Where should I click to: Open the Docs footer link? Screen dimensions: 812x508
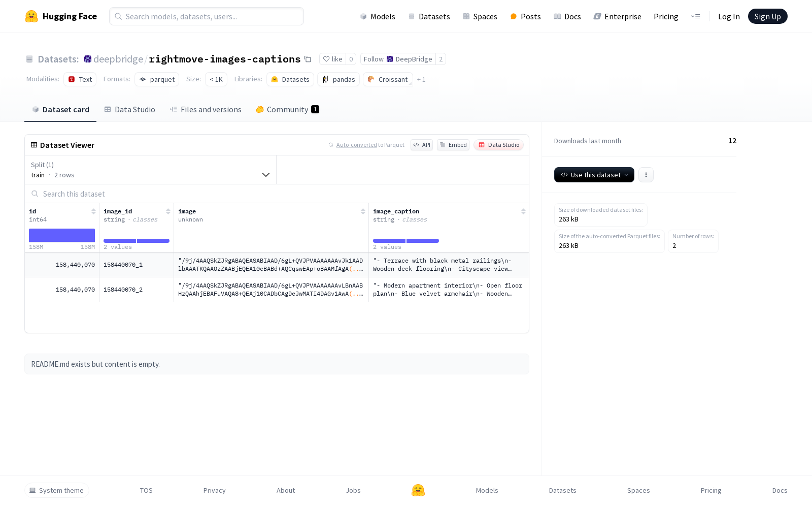(x=780, y=490)
